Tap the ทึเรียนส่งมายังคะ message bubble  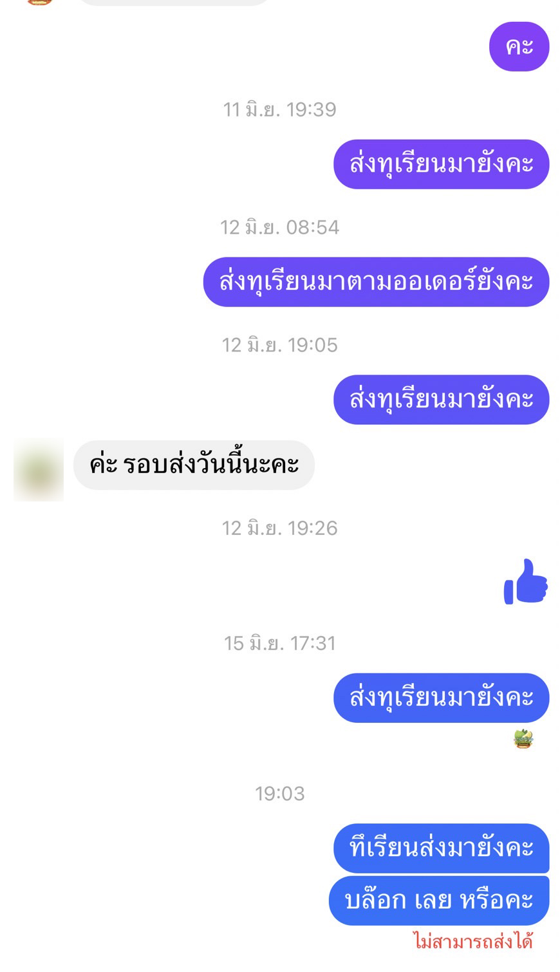[441, 848]
